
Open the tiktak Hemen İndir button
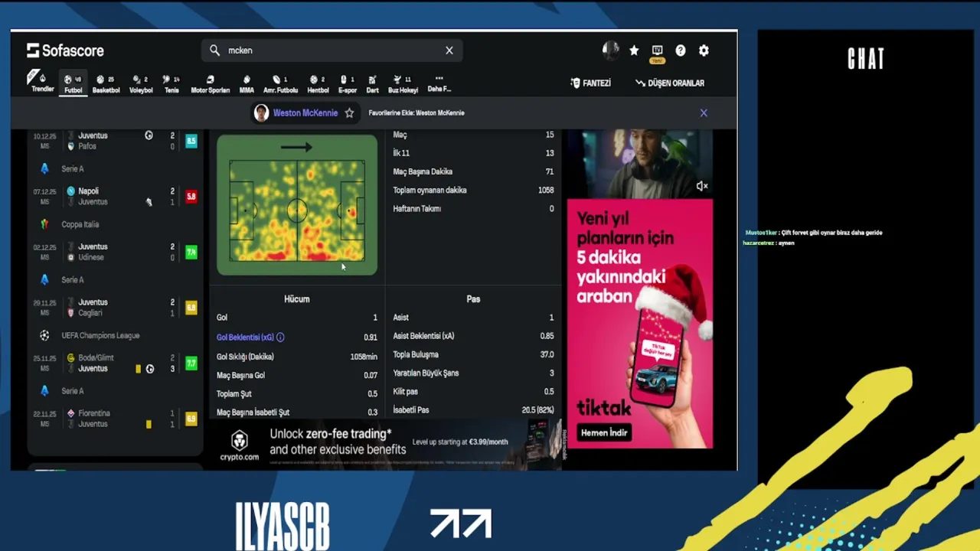tap(604, 432)
